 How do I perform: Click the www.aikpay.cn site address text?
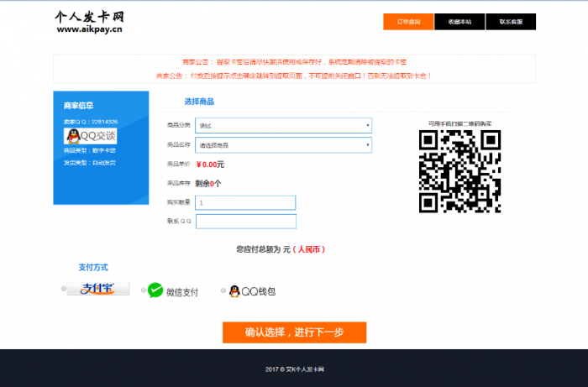89,29
